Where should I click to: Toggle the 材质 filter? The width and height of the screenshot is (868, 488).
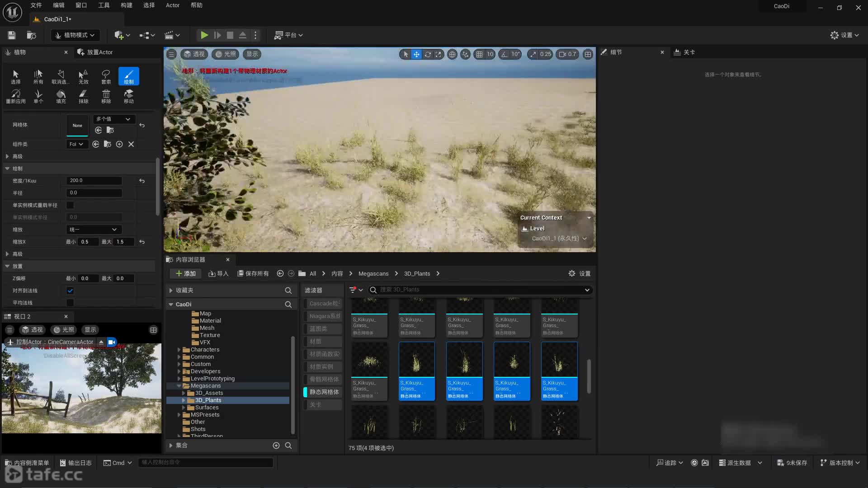coord(323,342)
